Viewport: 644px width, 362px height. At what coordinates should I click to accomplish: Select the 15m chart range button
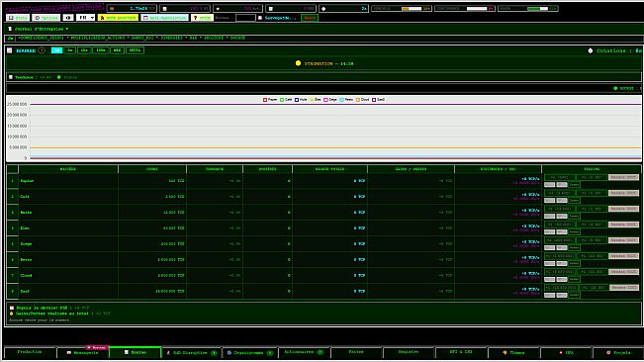(x=84, y=50)
